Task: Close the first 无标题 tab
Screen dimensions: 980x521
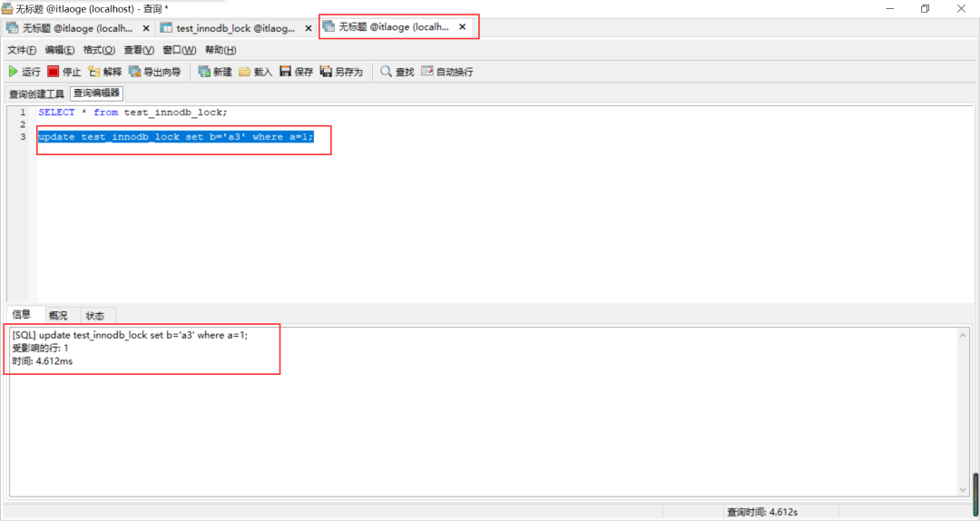Action: coord(146,28)
